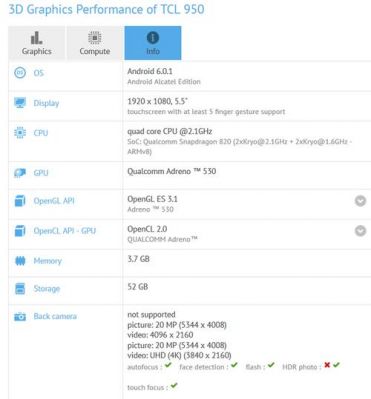Screen dimensions: 371x399
Task: Click the 'QUALCOMM Adreno™' subtitle
Action: [x=162, y=239]
